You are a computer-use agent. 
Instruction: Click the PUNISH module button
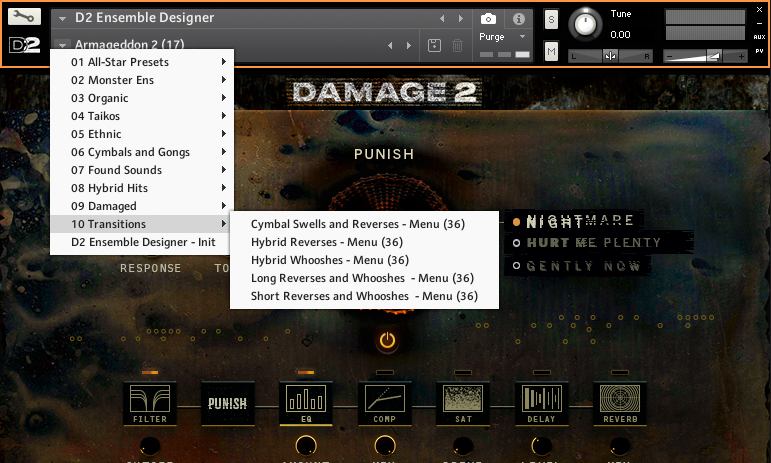tap(228, 403)
